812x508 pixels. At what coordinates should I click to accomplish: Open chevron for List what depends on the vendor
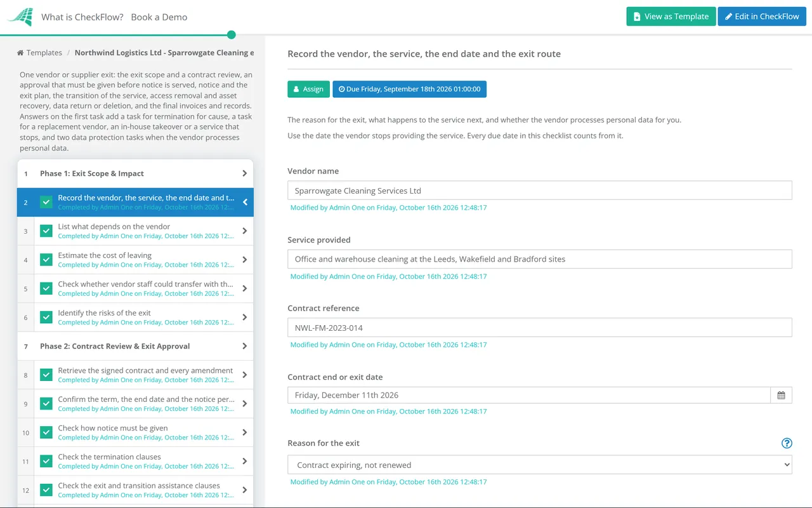tap(245, 231)
